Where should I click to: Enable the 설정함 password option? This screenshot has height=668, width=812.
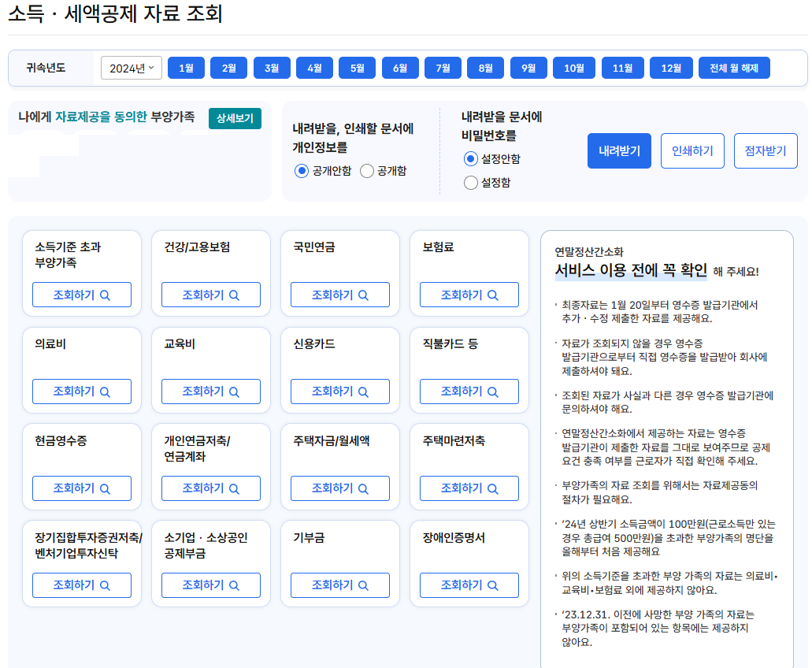point(470,182)
